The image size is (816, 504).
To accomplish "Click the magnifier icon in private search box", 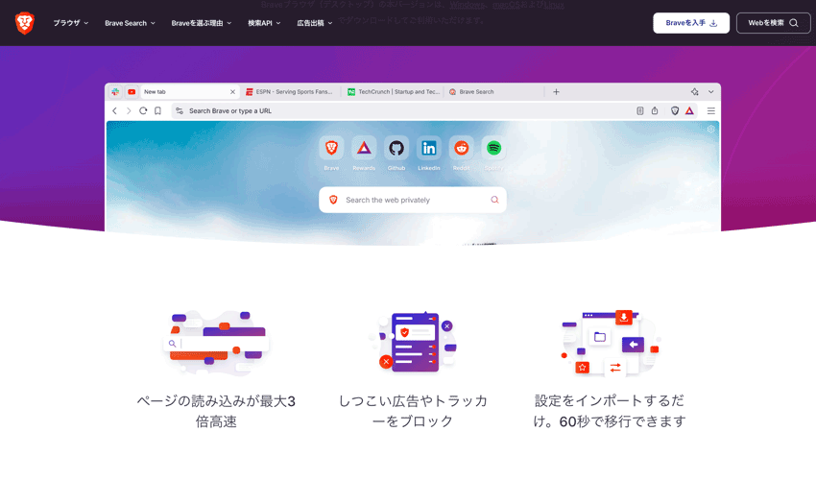I will 494,200.
